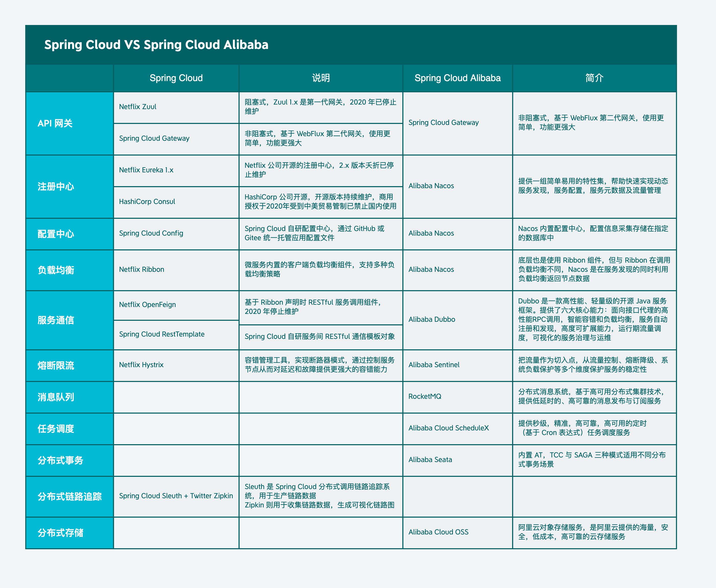The image size is (716, 588).
Task: Click 'Spring Cloud Sleuth + Twitter Zipkin' cell
Action: coord(176,496)
